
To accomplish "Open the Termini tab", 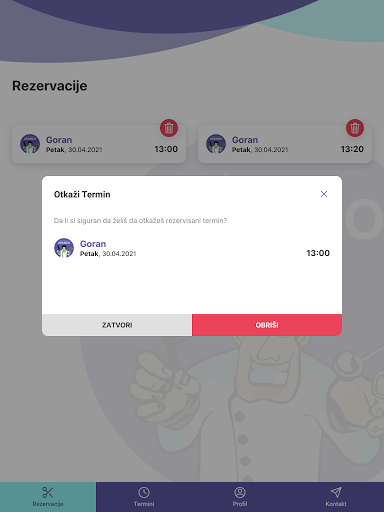I will coord(144,497).
